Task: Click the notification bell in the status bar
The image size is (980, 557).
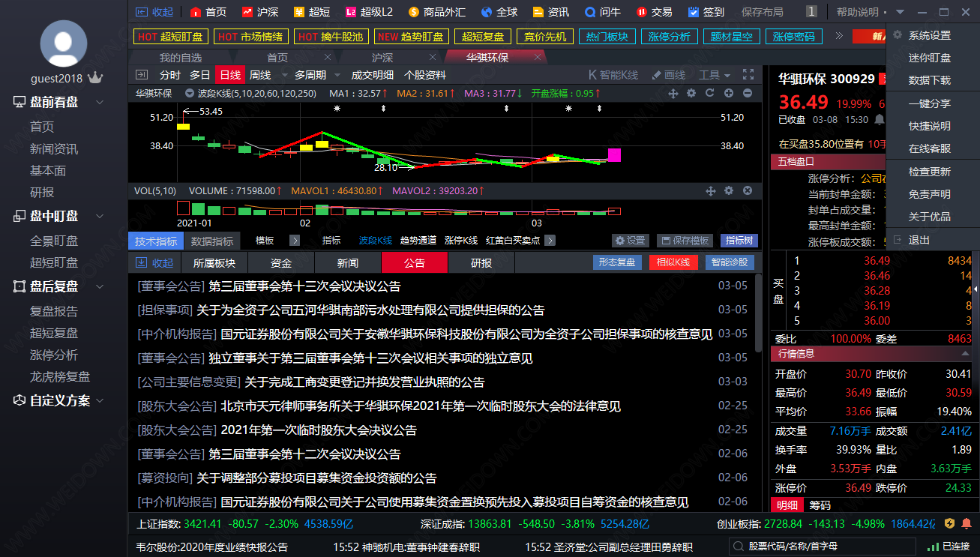Action: 967,523
